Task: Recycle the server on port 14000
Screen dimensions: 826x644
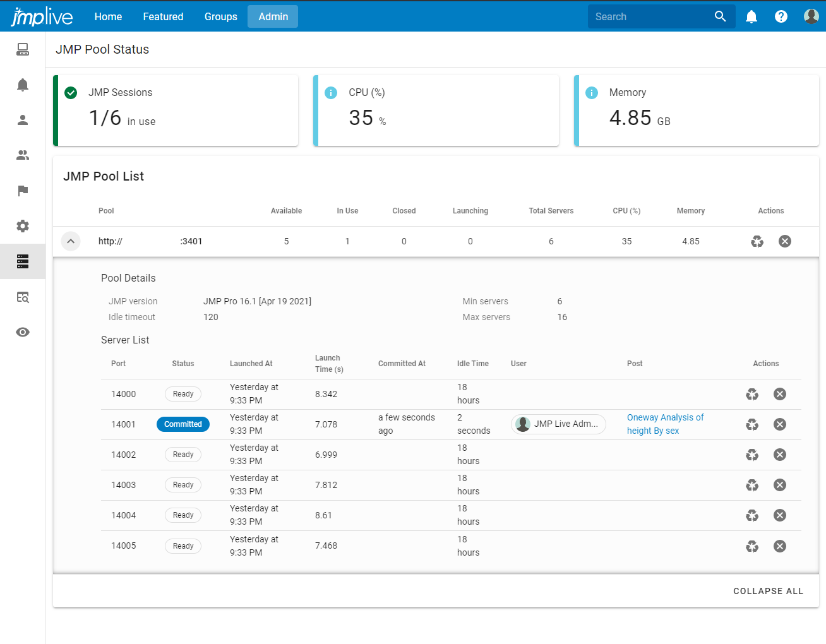Action: pos(752,394)
